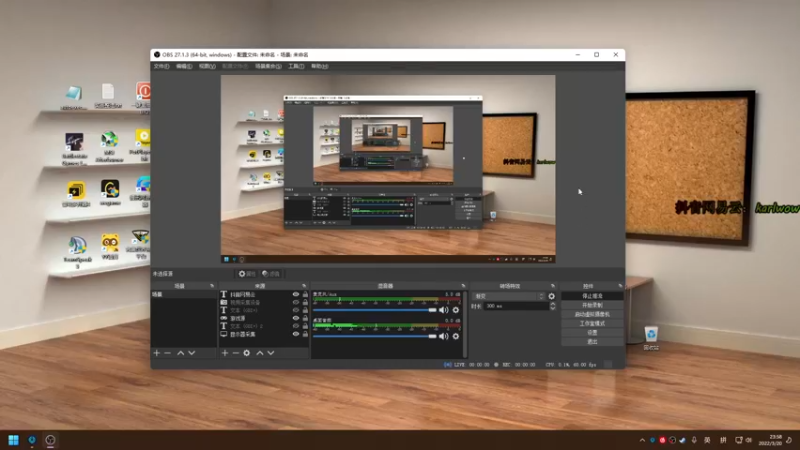Toggle visibility of the 游戏源 source
The width and height of the screenshot is (800, 450).
(x=295, y=318)
